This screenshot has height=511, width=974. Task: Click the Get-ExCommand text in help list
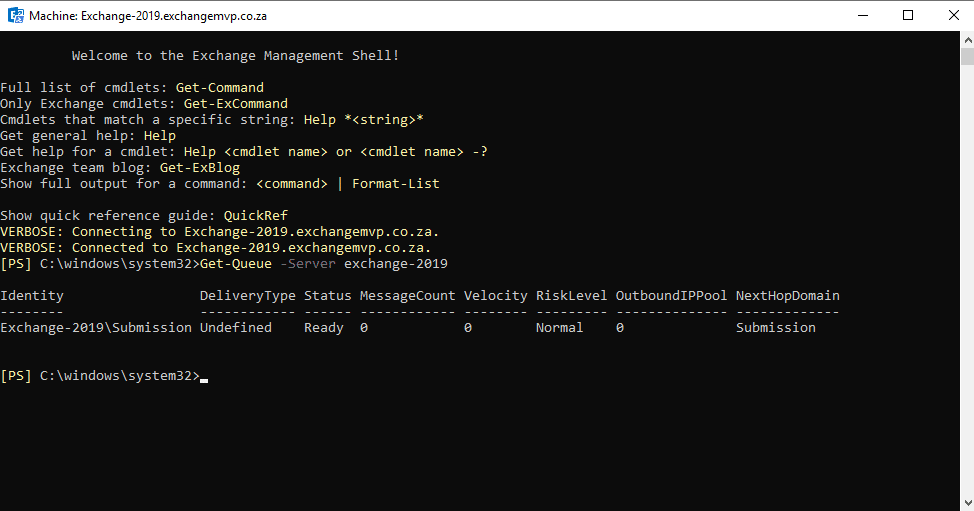click(x=236, y=104)
